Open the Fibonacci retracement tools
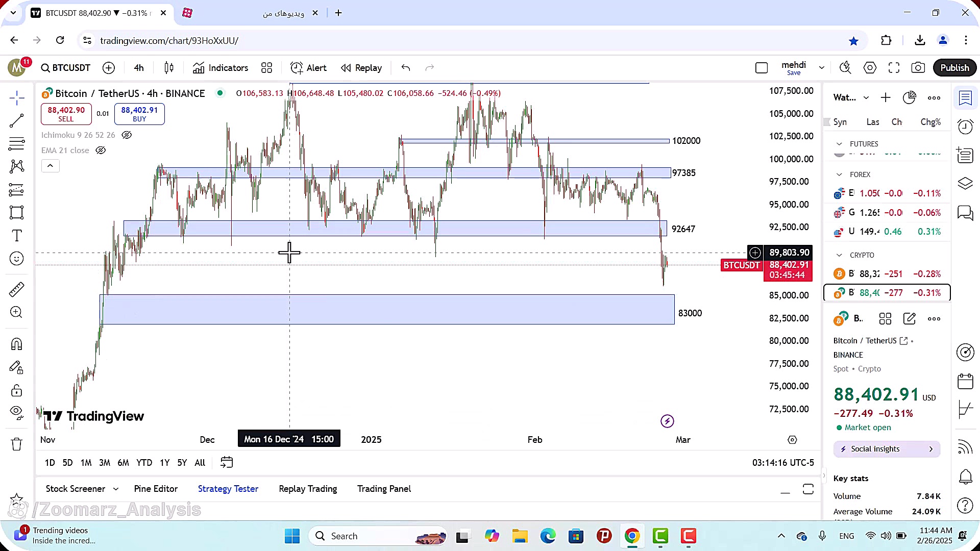The height and width of the screenshot is (551, 980). pyautogui.click(x=16, y=144)
